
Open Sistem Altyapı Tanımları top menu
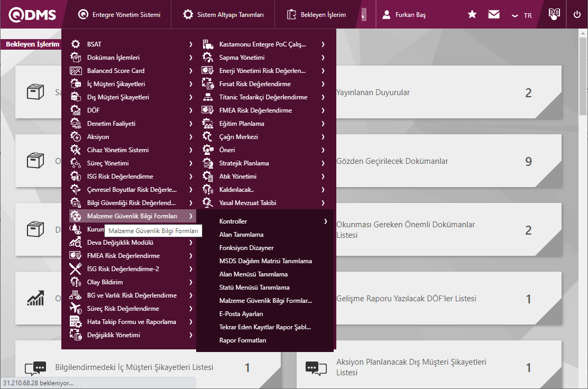coord(223,15)
